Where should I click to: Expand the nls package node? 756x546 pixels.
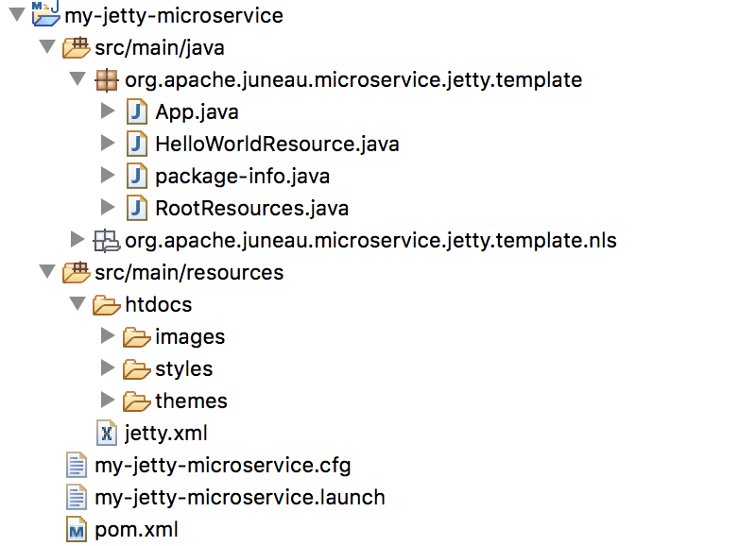(x=77, y=240)
